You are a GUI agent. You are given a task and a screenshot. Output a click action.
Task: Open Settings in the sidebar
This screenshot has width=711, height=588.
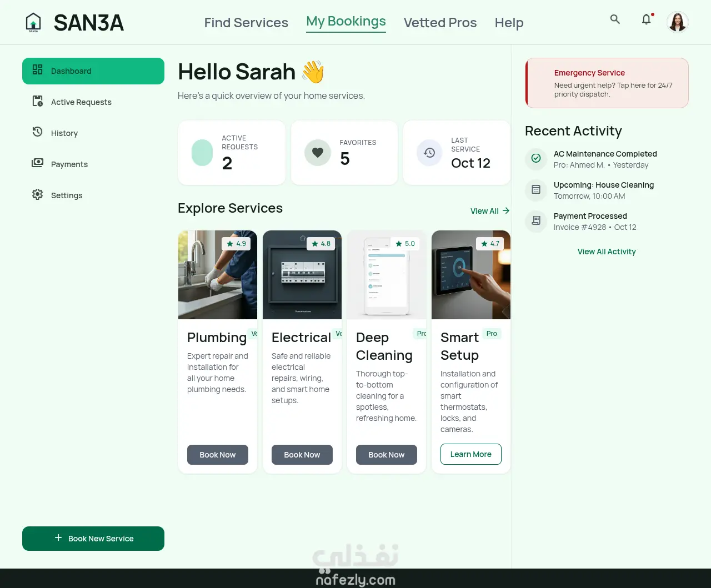pyautogui.click(x=93, y=195)
